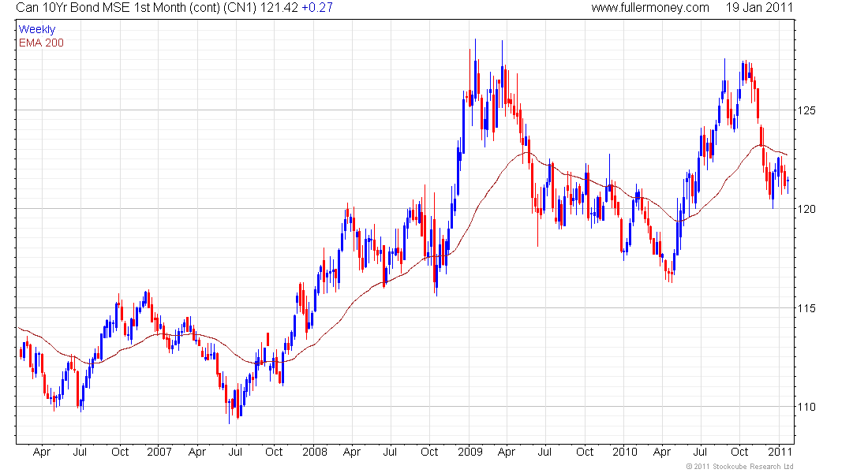Select the Weekly timeframe label
The height and width of the screenshot is (473, 868).
click(37, 30)
